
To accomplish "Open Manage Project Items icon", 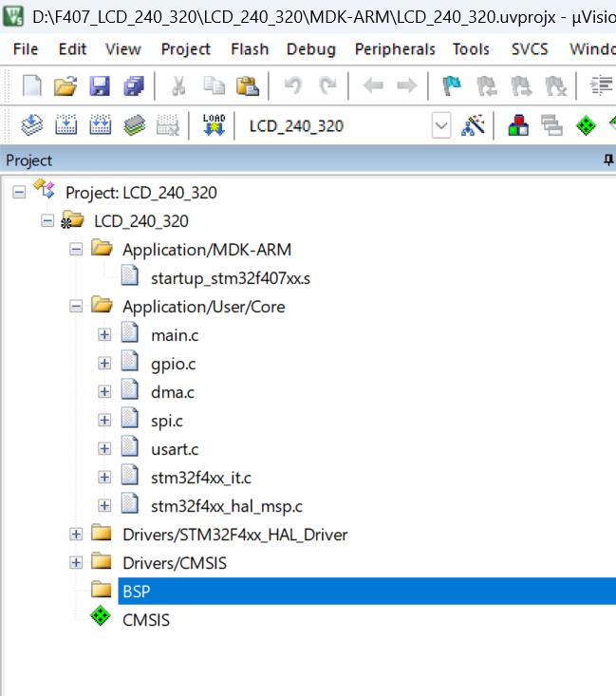I will tap(518, 125).
